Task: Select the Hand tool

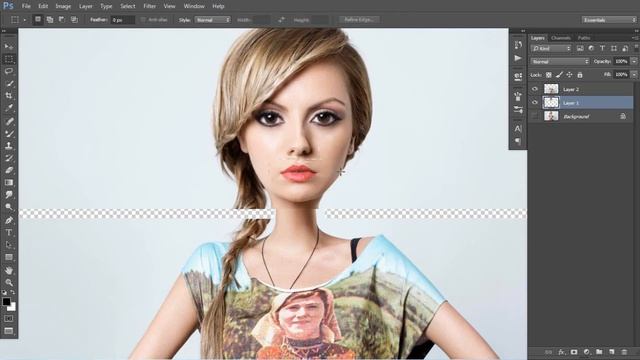Action: (x=9, y=270)
